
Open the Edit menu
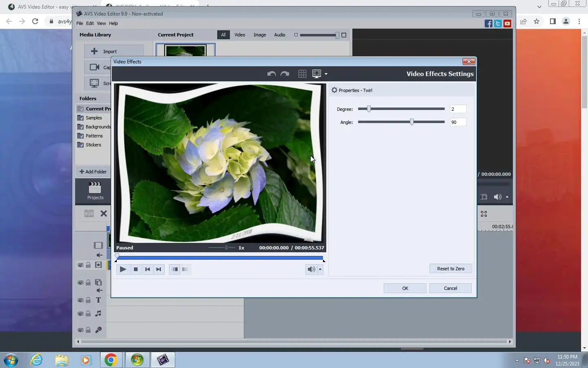90,23
